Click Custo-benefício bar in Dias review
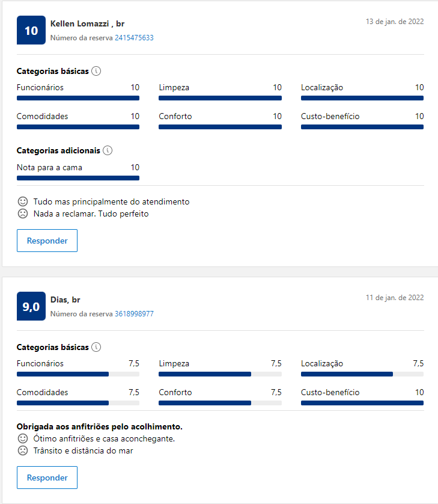Viewport: 438px width, 504px height. 362,403
